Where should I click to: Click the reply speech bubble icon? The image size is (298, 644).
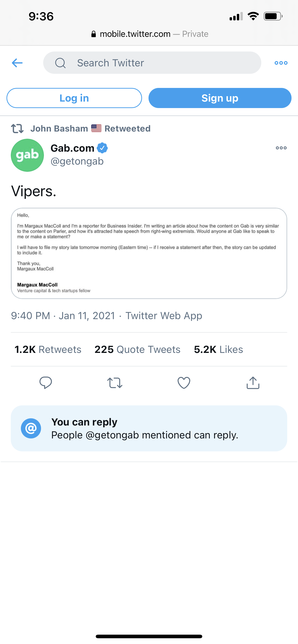(x=46, y=383)
